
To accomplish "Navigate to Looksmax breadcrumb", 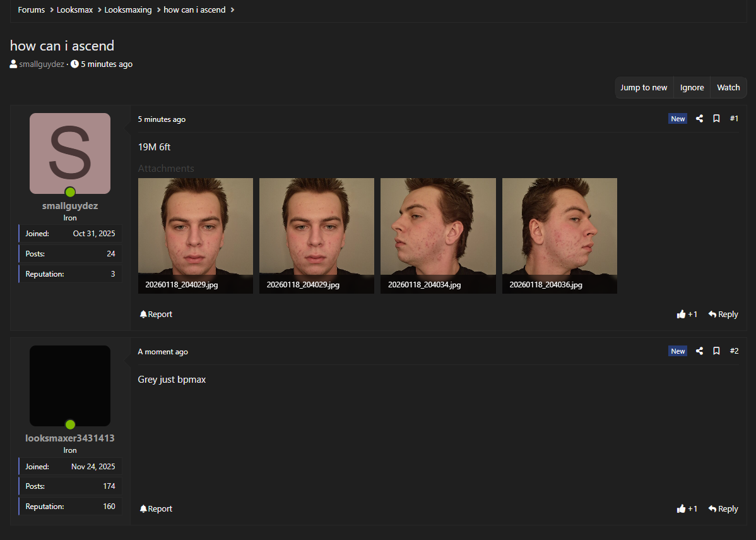I will (x=74, y=10).
